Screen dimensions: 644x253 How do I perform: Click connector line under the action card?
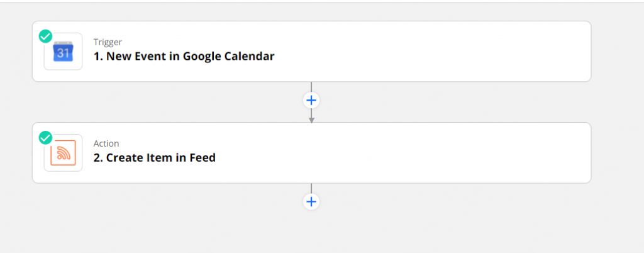[311, 188]
